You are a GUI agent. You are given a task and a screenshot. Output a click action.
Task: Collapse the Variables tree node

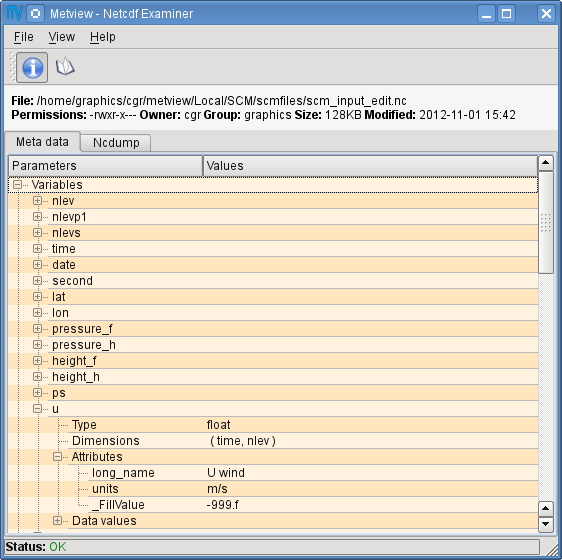point(17,185)
